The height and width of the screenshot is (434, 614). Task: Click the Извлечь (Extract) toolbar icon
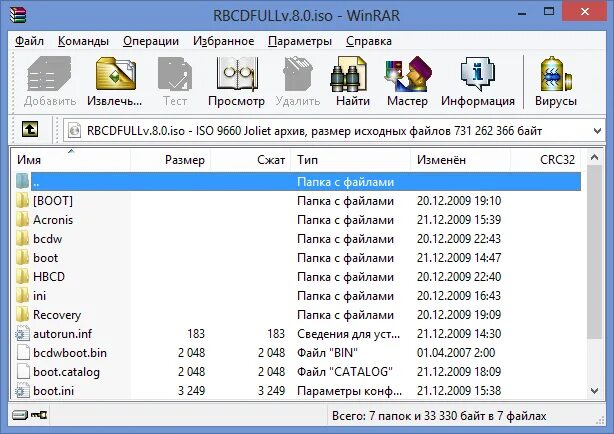pyautogui.click(x=115, y=74)
